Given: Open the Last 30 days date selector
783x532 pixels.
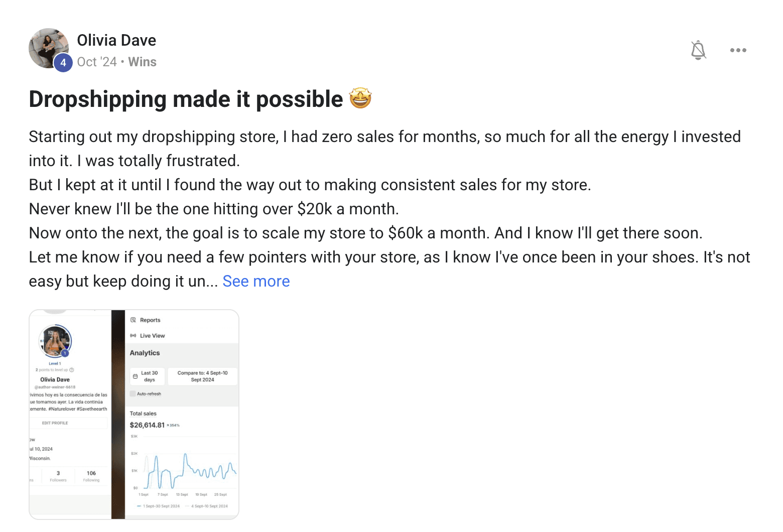Looking at the screenshot, I should [x=149, y=376].
